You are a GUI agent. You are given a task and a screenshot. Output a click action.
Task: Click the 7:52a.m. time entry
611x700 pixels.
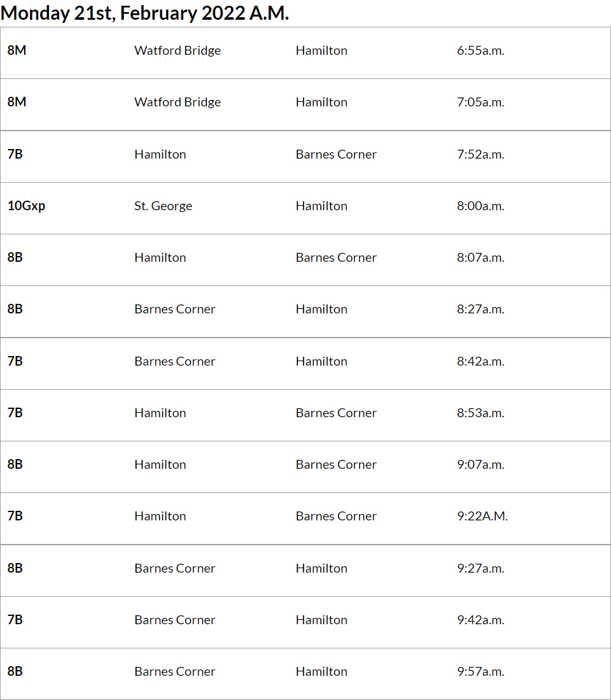[481, 155]
